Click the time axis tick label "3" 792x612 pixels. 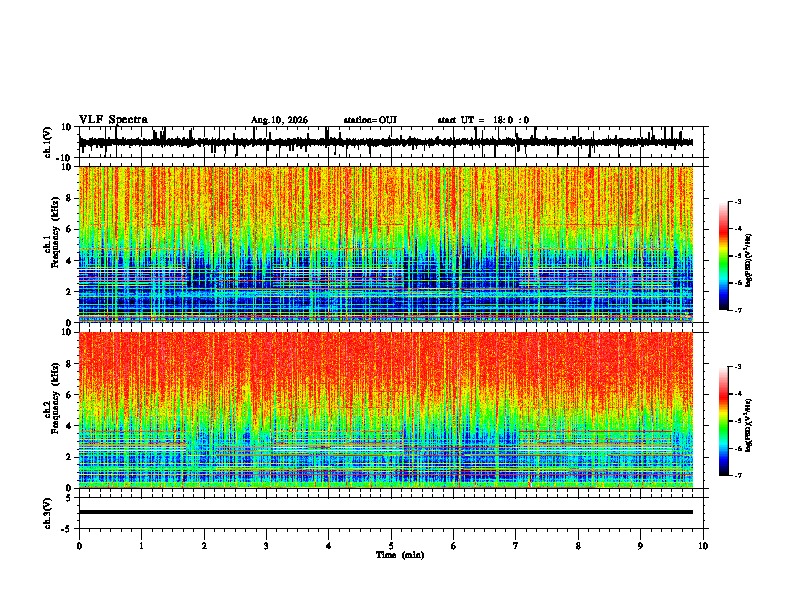[266, 546]
